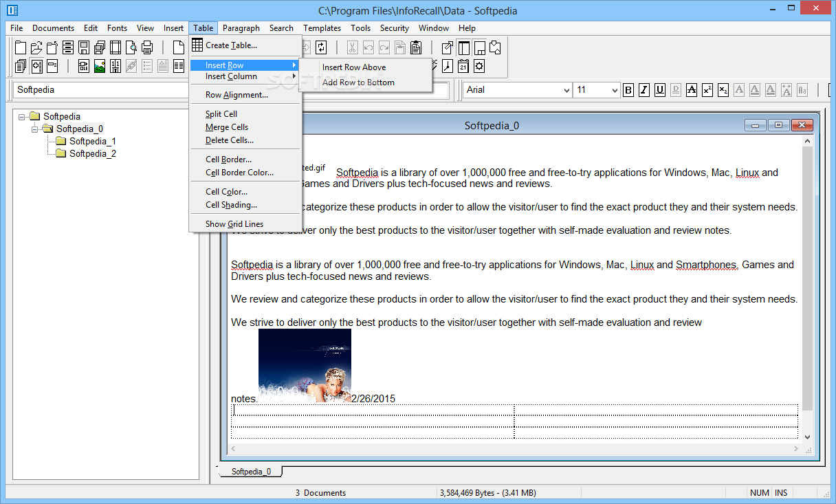The width and height of the screenshot is (836, 504).
Task: Toggle the document tree pane icon
Action: (x=463, y=47)
